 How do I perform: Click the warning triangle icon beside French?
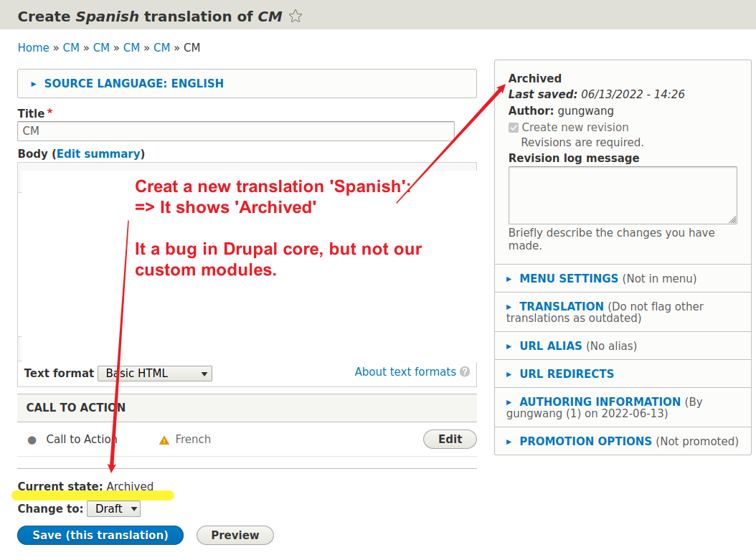pos(164,440)
